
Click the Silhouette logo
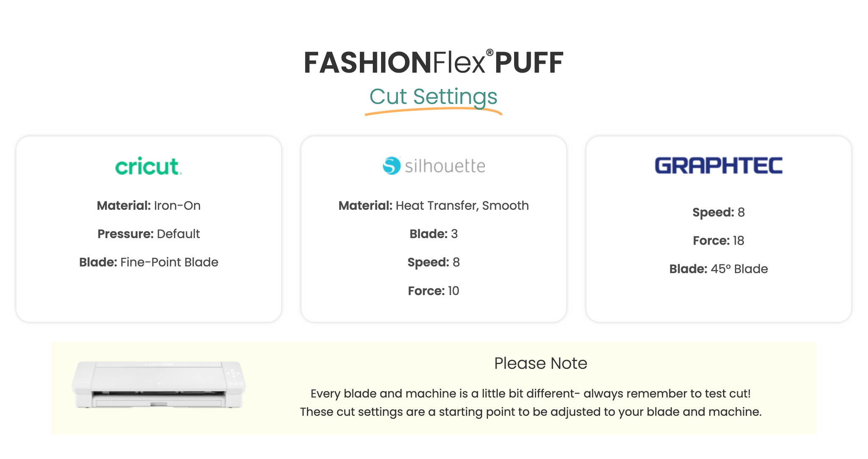tap(434, 166)
